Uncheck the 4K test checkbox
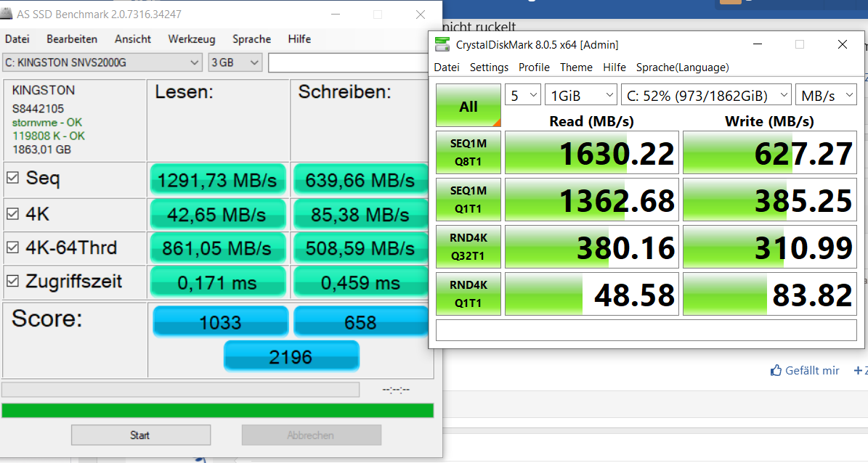The image size is (868, 463). click(13, 213)
